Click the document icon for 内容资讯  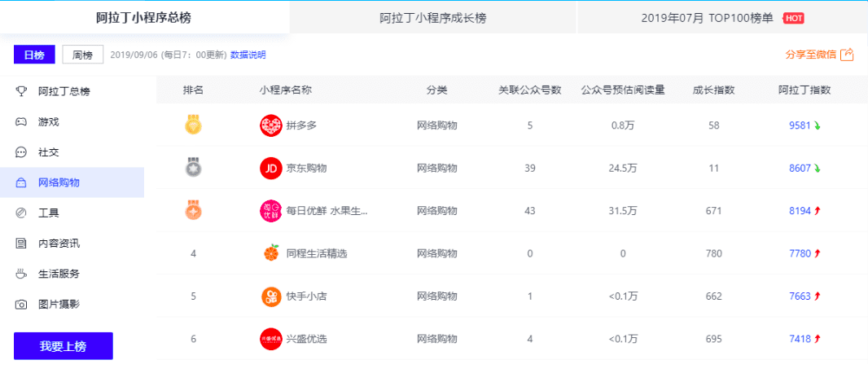point(21,243)
